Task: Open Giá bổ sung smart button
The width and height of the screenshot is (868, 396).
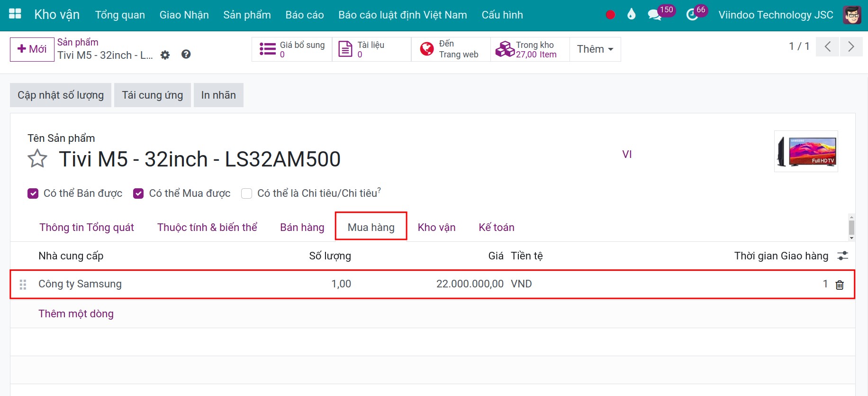Action: 292,49
